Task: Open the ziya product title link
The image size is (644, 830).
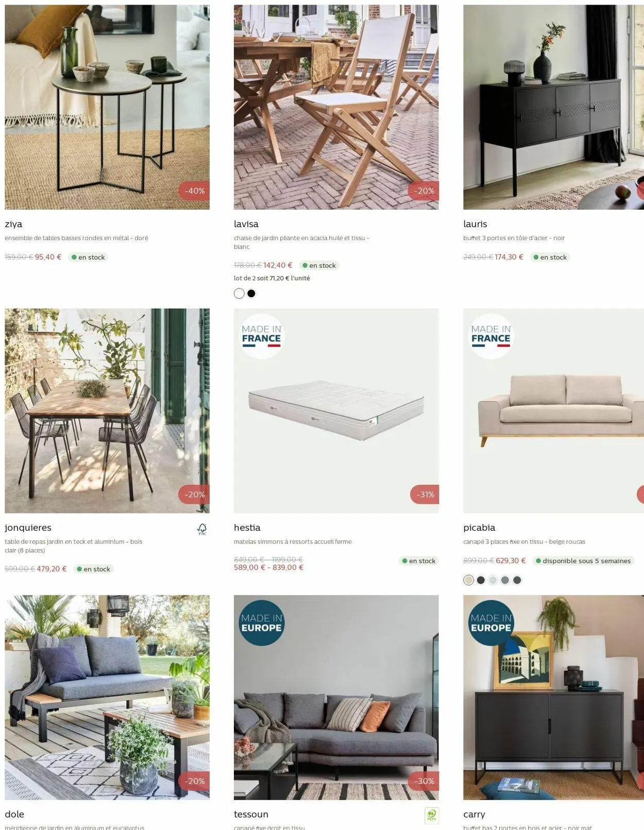Action: pyautogui.click(x=13, y=224)
